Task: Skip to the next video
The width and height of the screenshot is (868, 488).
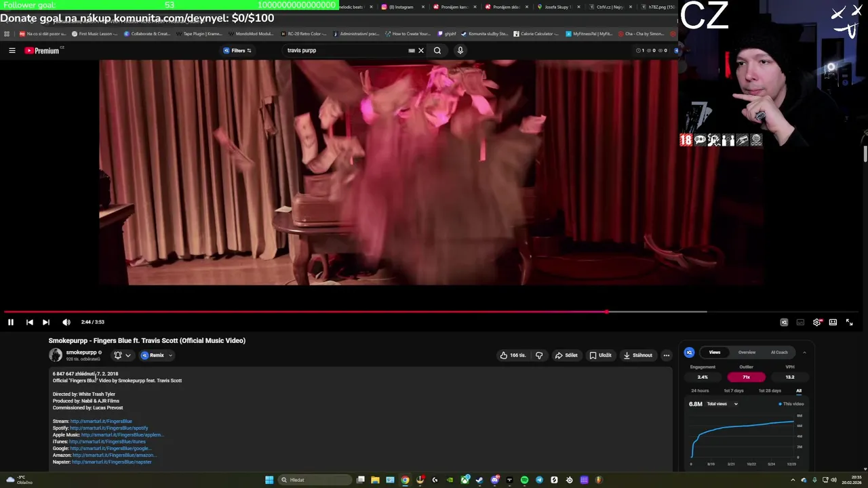Action: tap(46, 322)
